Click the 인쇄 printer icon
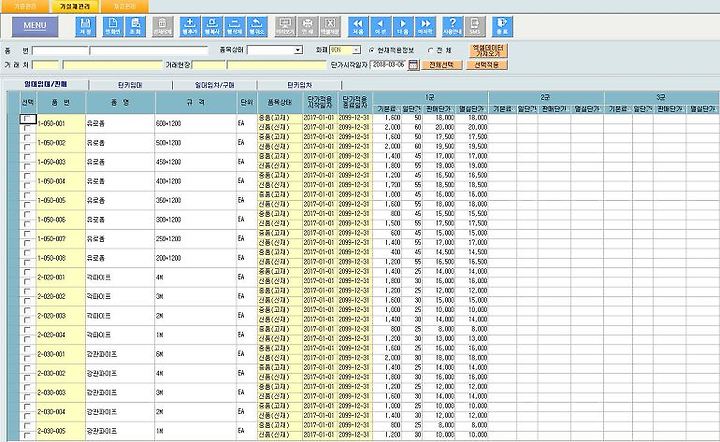Screen dimensions: 720x442 click(308, 27)
